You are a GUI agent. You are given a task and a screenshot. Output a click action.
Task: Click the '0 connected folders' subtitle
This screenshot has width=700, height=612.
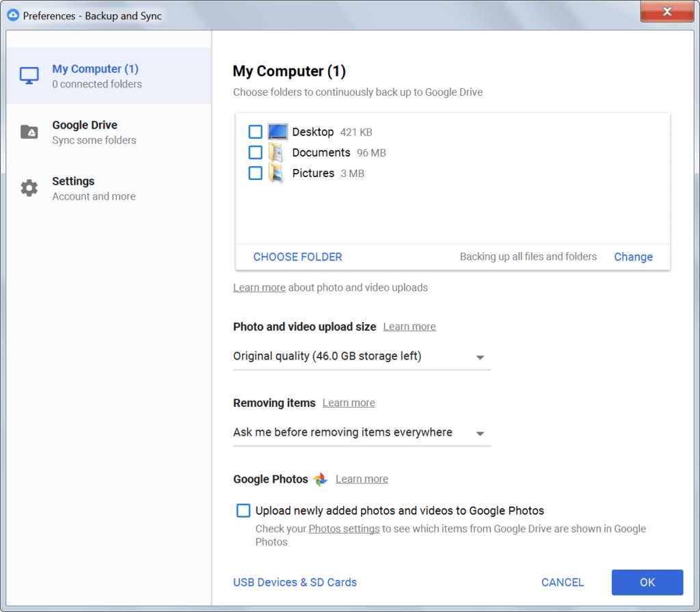[97, 84]
